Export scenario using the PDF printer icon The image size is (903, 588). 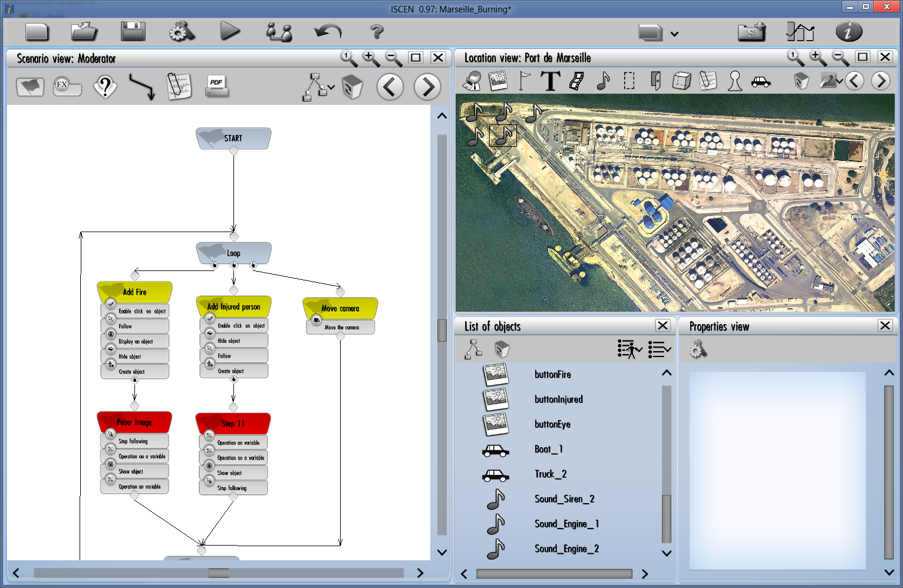217,87
